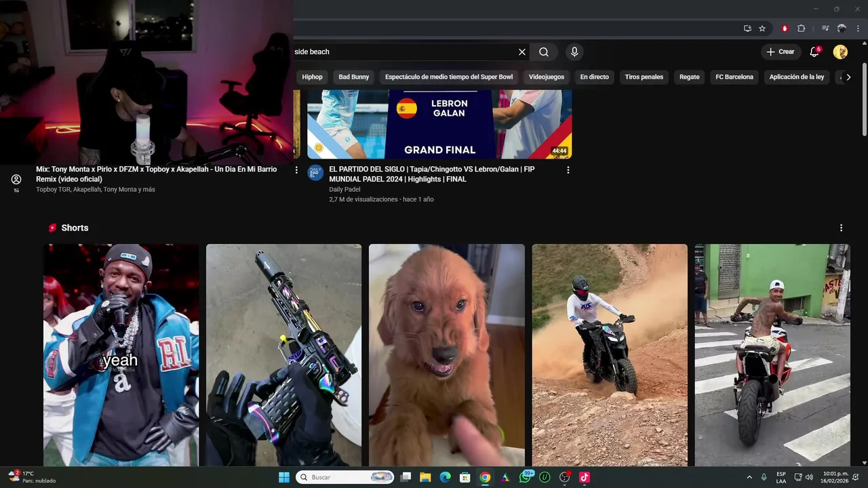Open the rapper 'yeah' Short
Screen dimensions: 868x488
pyautogui.click(x=121, y=355)
